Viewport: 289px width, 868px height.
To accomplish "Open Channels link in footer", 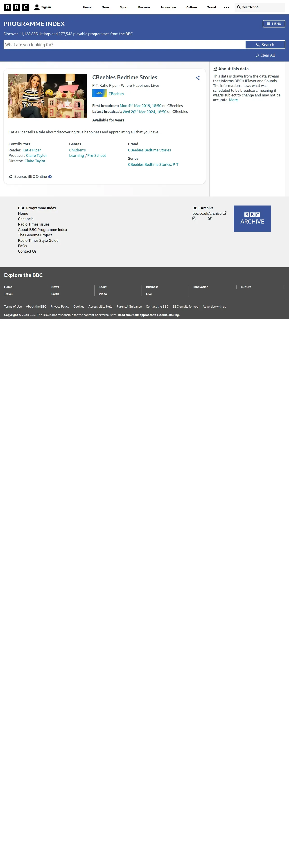I will [26, 219].
